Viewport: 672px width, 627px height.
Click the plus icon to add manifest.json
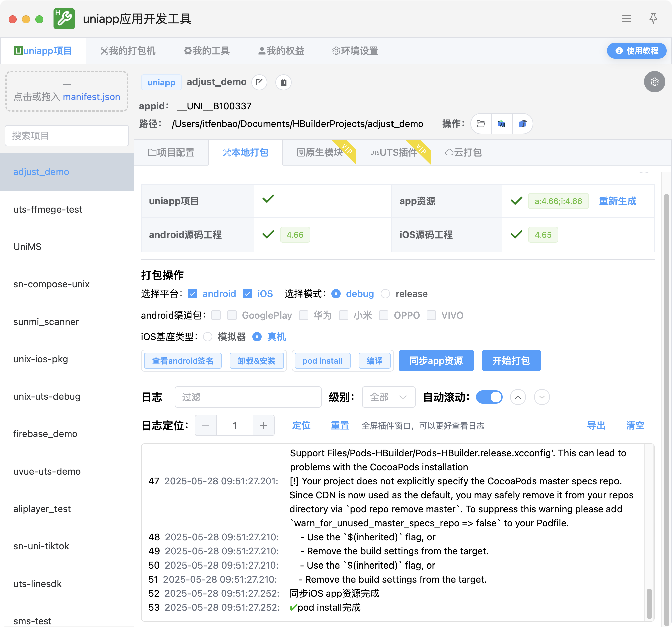click(67, 84)
